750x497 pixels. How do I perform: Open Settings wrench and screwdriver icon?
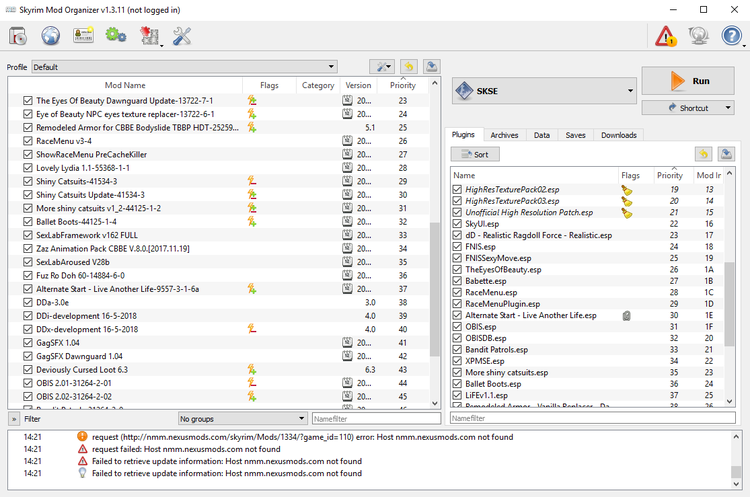pyautogui.click(x=182, y=36)
